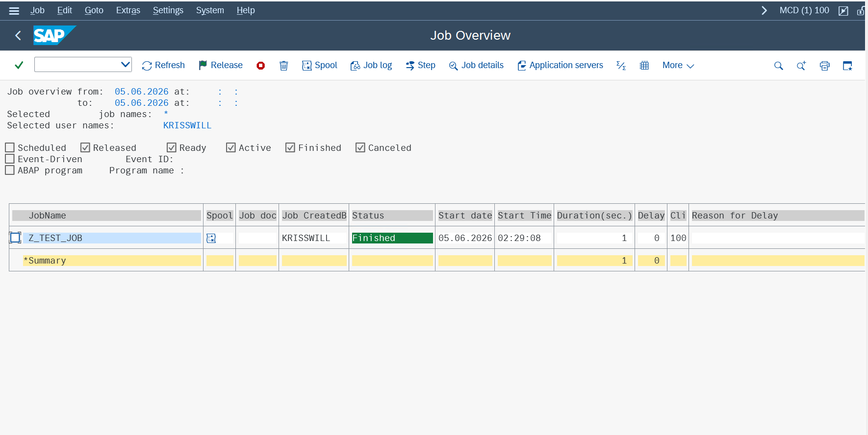Screen dimensions: 868x435
Task: Click the lock icon at top right
Action: (861, 11)
